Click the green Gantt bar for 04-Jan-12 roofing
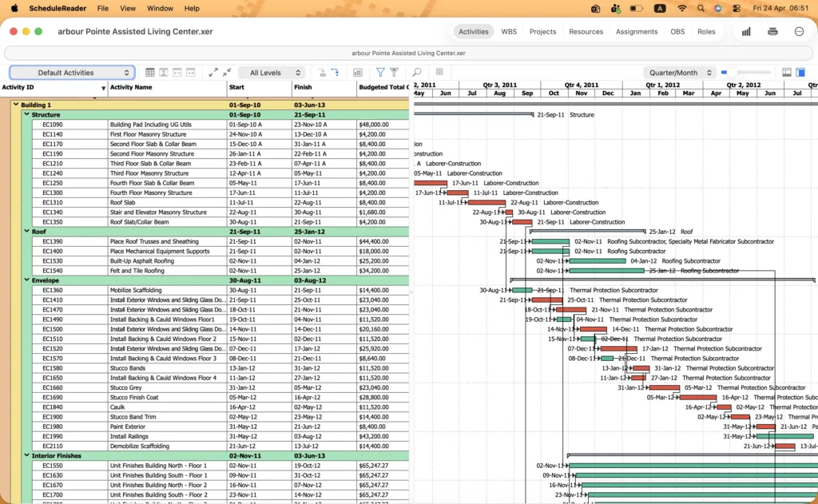The image size is (818, 504). point(598,261)
